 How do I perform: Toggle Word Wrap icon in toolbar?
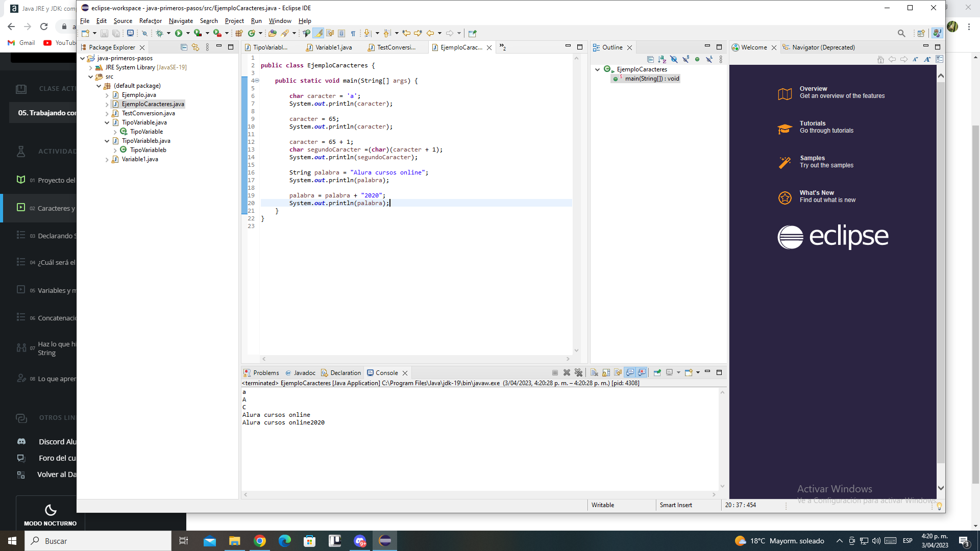pyautogui.click(x=330, y=33)
